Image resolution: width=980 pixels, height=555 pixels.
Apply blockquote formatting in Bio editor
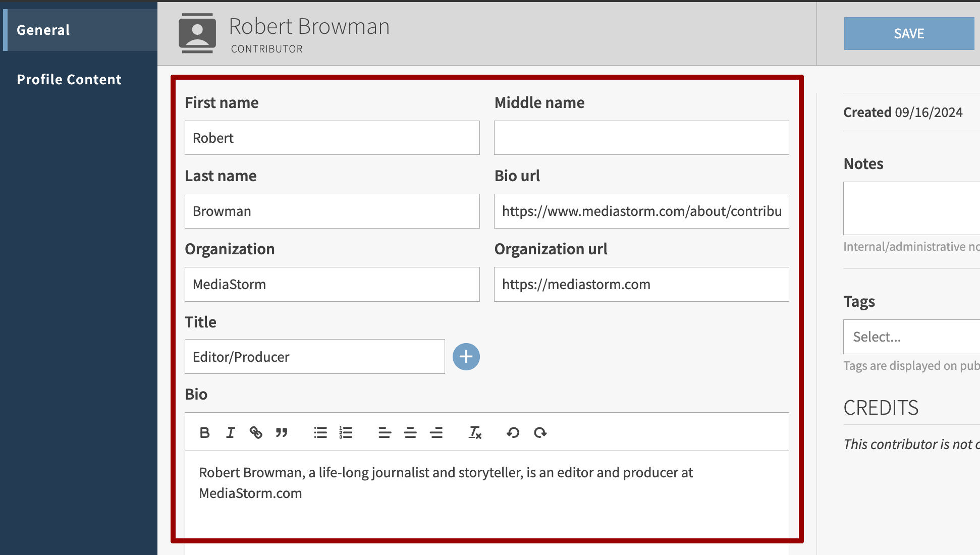coord(282,432)
